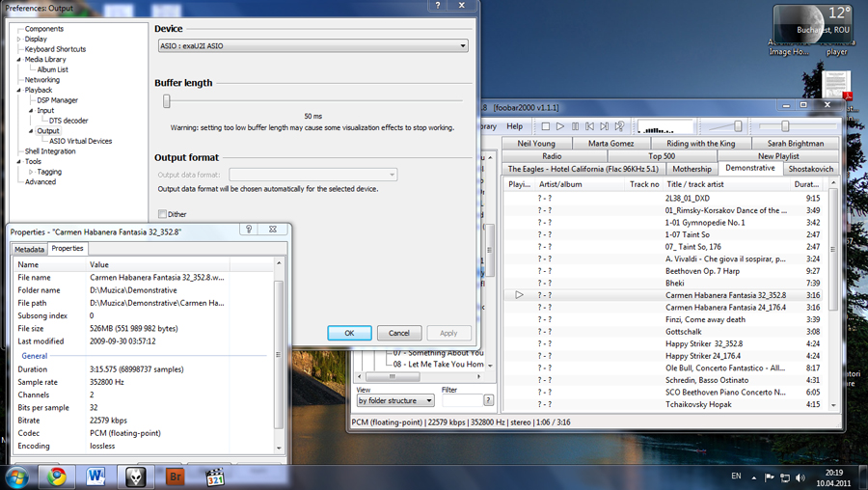This screenshot has width=868, height=490.
Task: Show hidden tray icons arrow
Action: click(x=753, y=477)
